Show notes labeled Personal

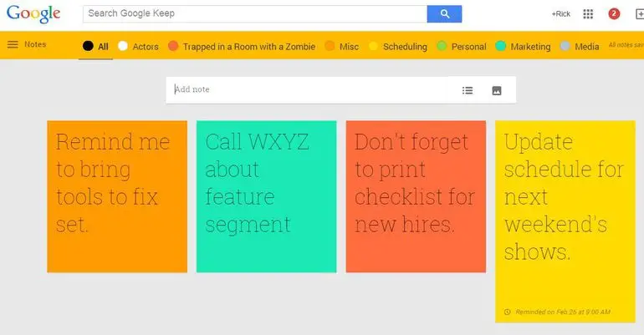pyautogui.click(x=468, y=47)
